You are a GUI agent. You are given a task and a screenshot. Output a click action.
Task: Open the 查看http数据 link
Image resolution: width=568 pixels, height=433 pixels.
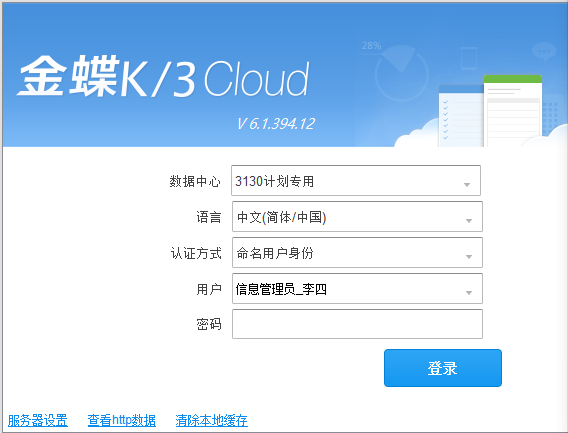click(122, 420)
